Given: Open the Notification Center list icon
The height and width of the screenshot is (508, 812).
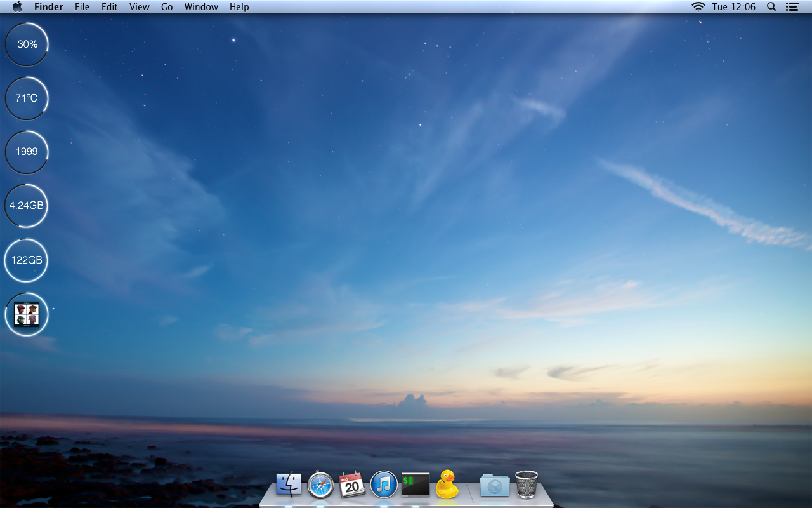Looking at the screenshot, I should coord(792,7).
